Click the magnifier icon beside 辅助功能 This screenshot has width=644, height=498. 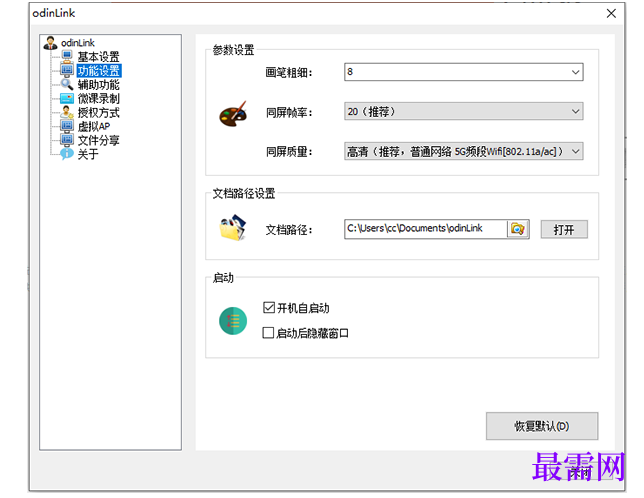click(x=67, y=84)
